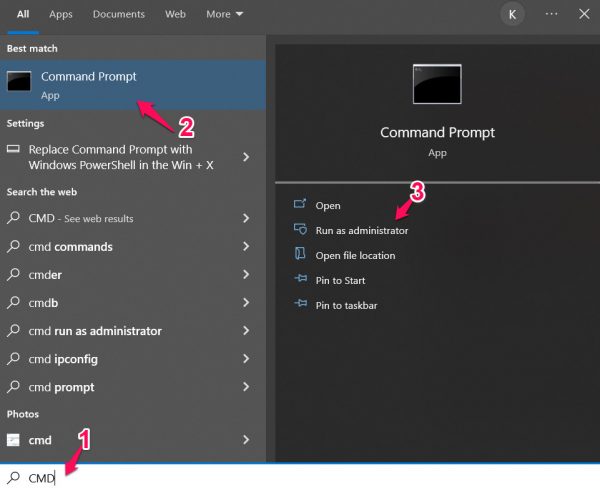Expand the arrow beside 'cmd commands' suggestion
The height and width of the screenshot is (488, 600).
[x=246, y=247]
